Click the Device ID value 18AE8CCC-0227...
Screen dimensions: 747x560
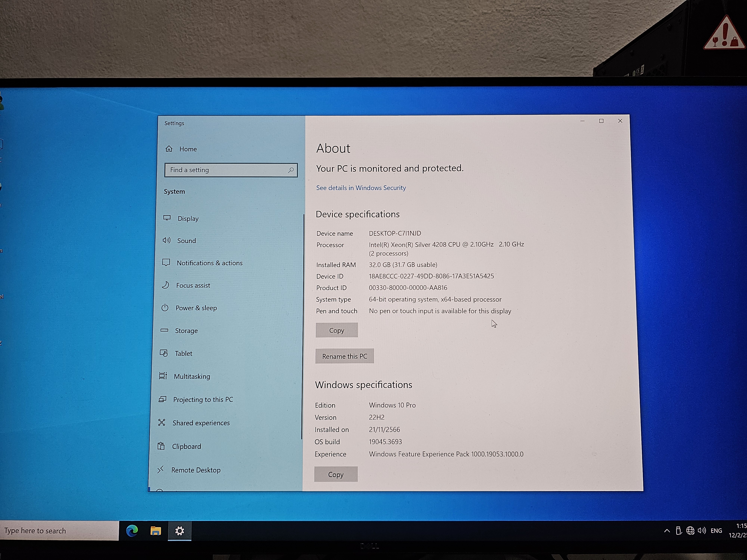(x=431, y=276)
